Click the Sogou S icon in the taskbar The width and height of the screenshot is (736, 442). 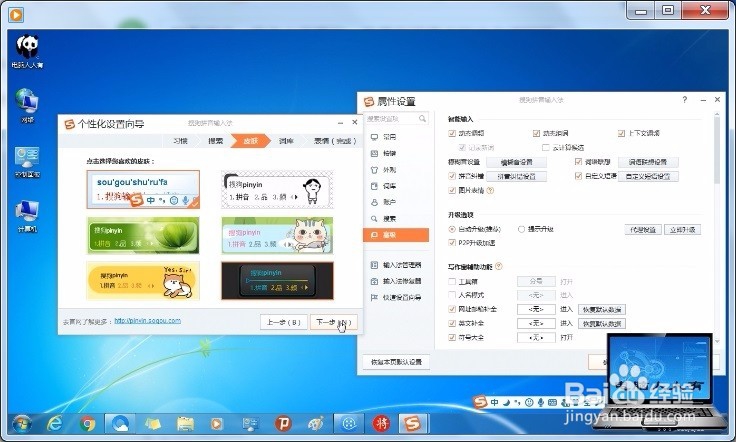413,424
